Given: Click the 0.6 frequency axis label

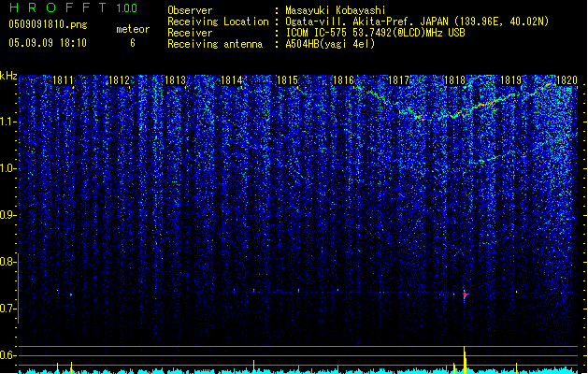Looking at the screenshot, I should click(8, 355).
